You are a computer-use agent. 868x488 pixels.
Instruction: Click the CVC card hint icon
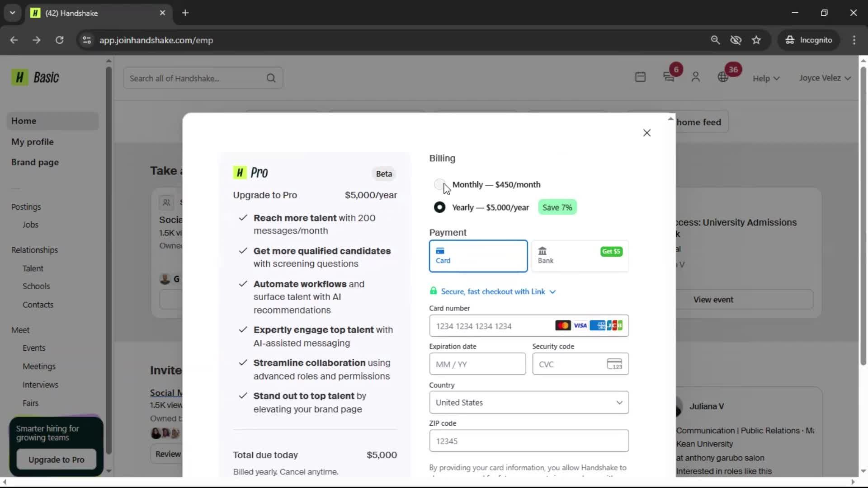(x=614, y=364)
